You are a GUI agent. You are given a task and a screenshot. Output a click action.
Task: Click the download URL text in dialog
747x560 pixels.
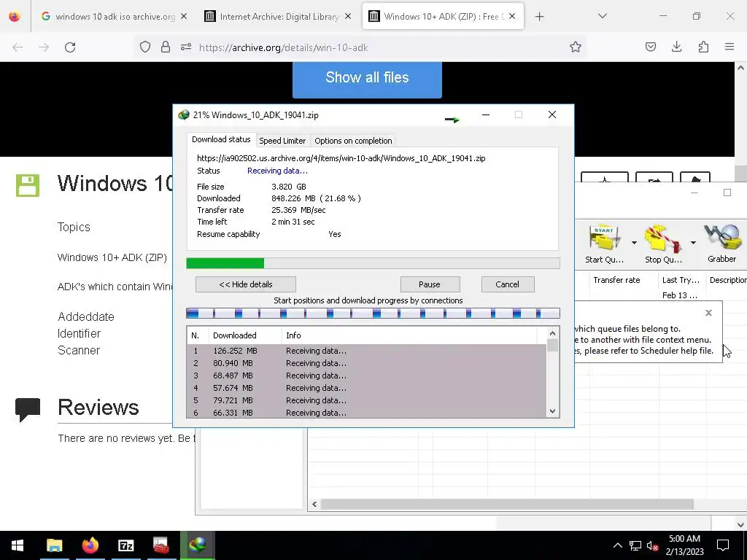[341, 158]
